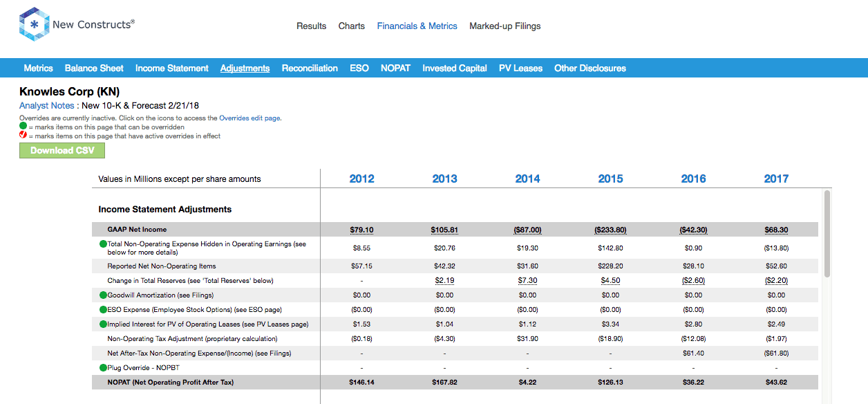
Task: View the Invested Capital tab
Action: click(455, 68)
